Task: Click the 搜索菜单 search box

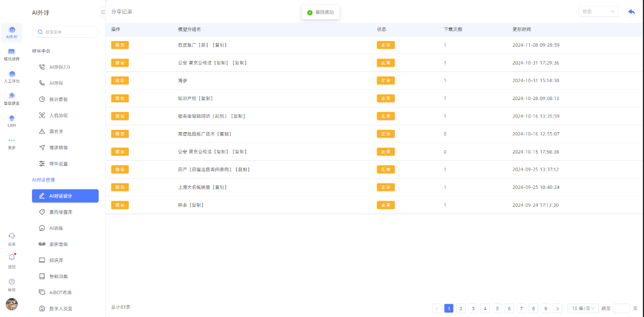Action: pos(65,32)
